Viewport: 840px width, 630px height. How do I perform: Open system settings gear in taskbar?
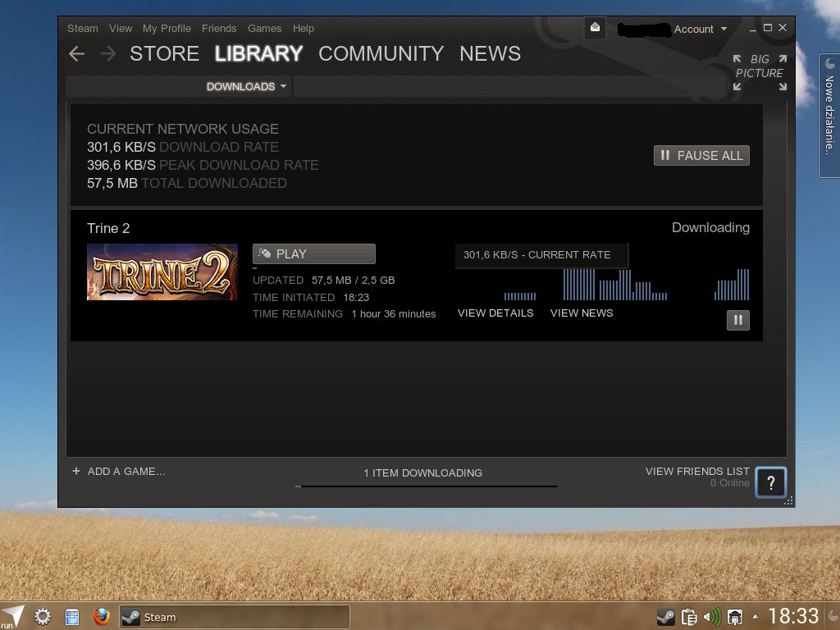point(43,617)
